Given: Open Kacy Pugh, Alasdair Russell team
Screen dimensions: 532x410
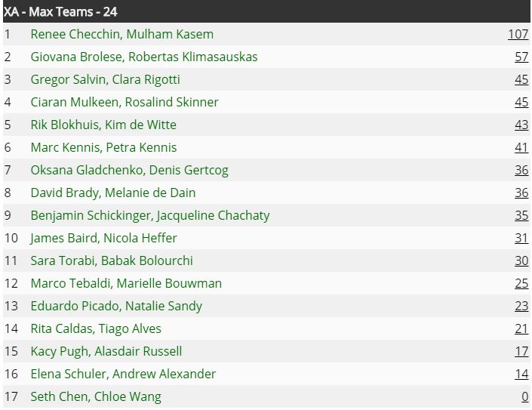Looking at the screenshot, I should click(x=106, y=351).
